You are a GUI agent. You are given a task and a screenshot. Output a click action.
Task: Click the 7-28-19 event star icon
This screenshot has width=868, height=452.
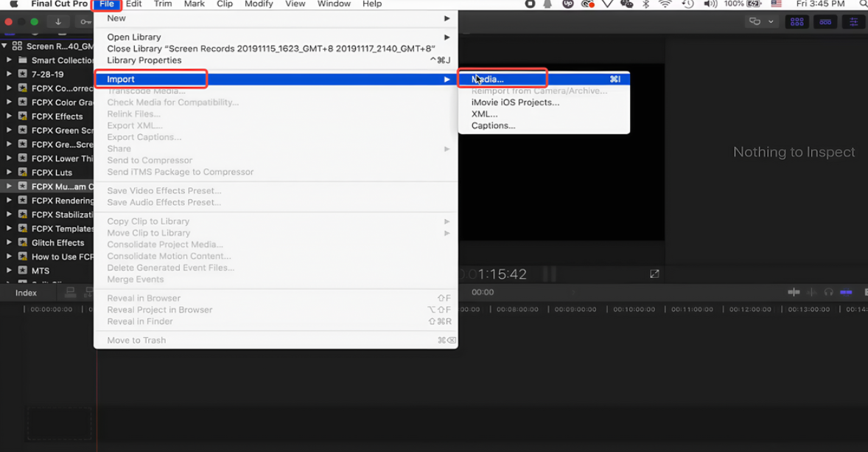click(x=23, y=74)
